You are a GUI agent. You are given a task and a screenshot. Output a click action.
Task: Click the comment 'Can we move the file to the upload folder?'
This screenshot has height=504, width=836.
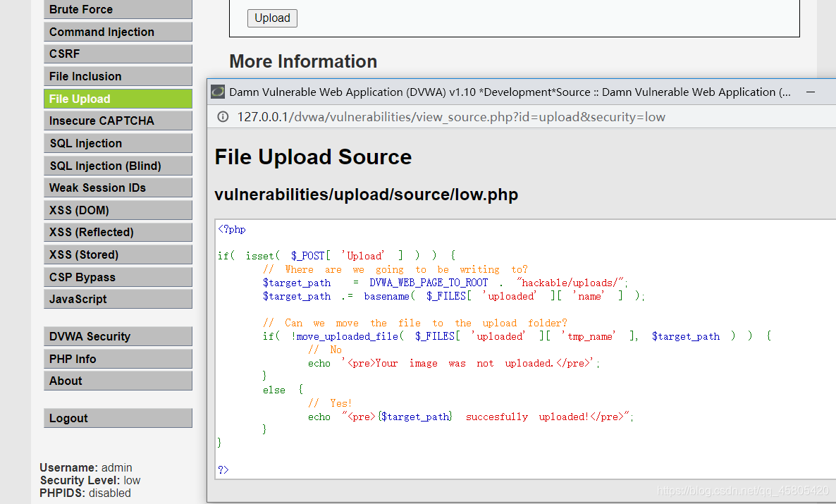[414, 323]
